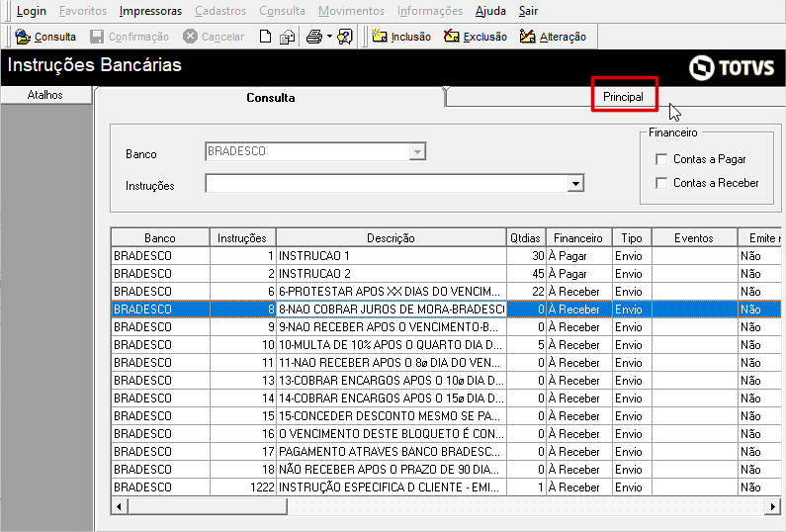
Task: Click the Inclusão toolbar button
Action: coord(401,37)
